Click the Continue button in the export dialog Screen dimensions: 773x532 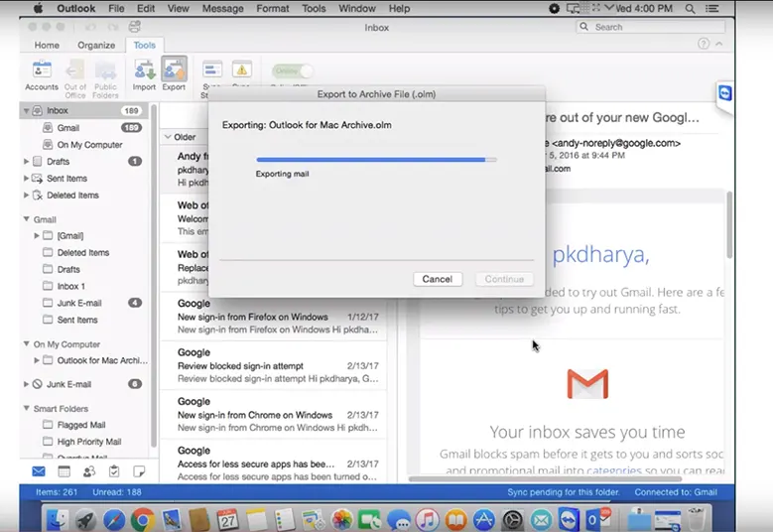click(504, 279)
